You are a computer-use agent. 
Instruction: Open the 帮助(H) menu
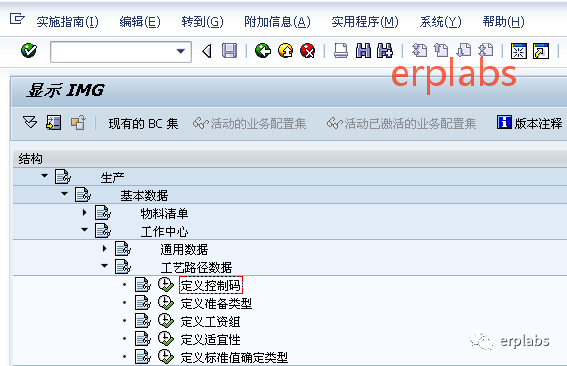pos(503,22)
